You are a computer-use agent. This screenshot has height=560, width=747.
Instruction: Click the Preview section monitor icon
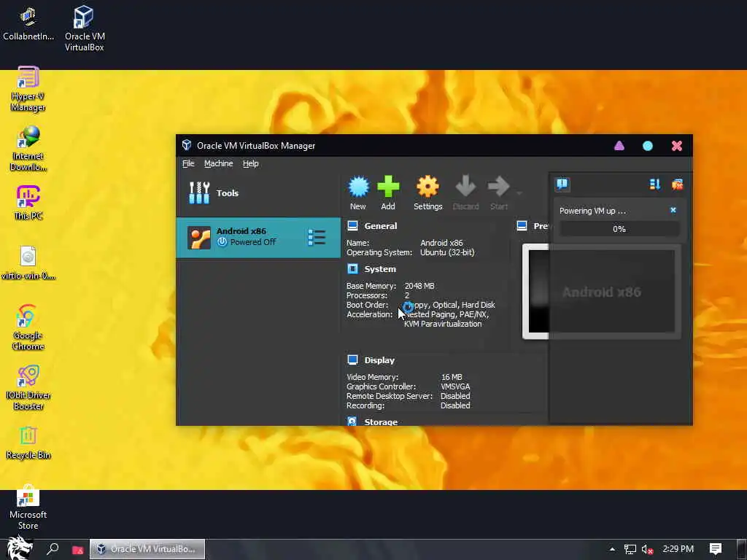522,226
